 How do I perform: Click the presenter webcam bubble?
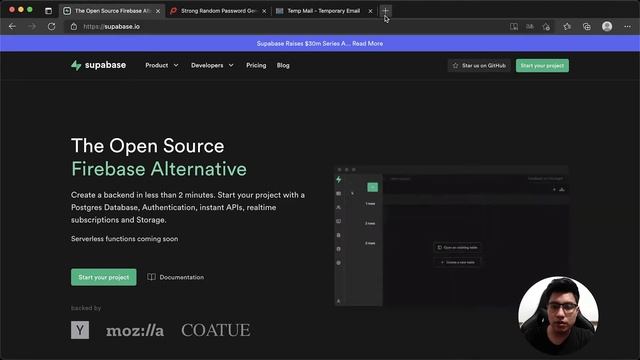coord(558,316)
